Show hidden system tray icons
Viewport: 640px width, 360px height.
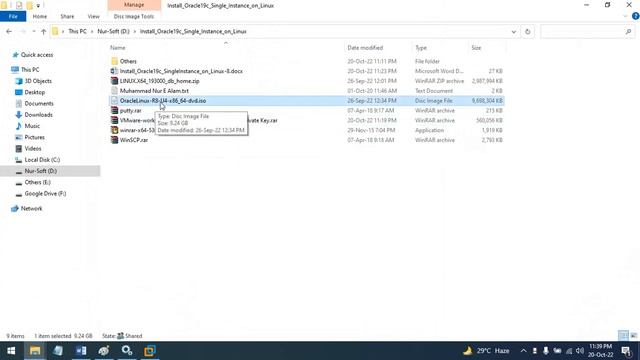tap(523, 351)
